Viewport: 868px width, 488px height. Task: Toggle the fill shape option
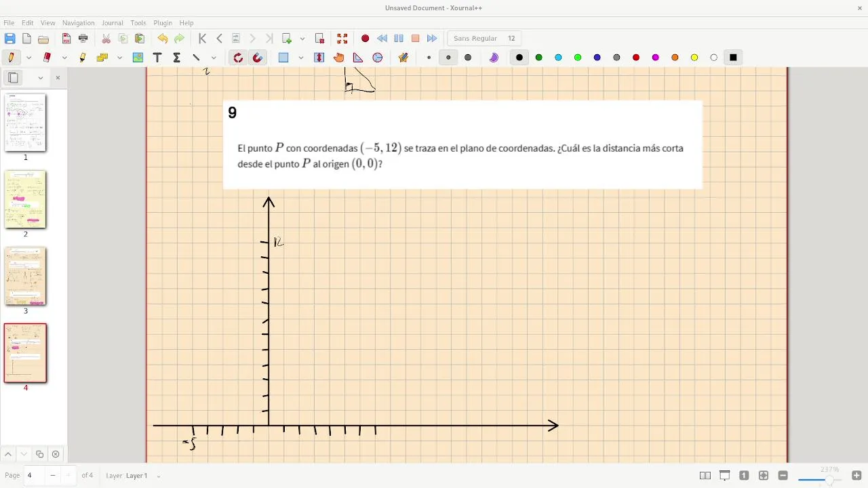[x=494, y=58]
